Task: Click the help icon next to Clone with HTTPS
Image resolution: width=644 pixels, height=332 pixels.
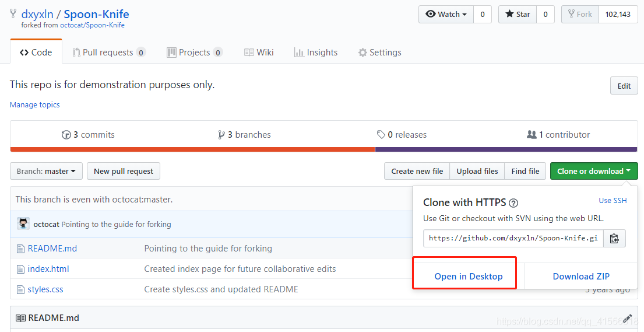Action: tap(513, 203)
